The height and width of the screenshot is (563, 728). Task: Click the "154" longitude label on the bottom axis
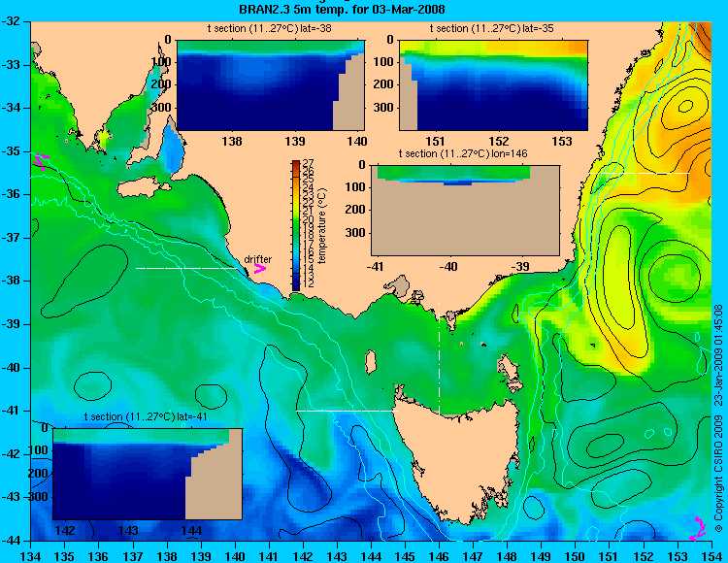point(711,556)
